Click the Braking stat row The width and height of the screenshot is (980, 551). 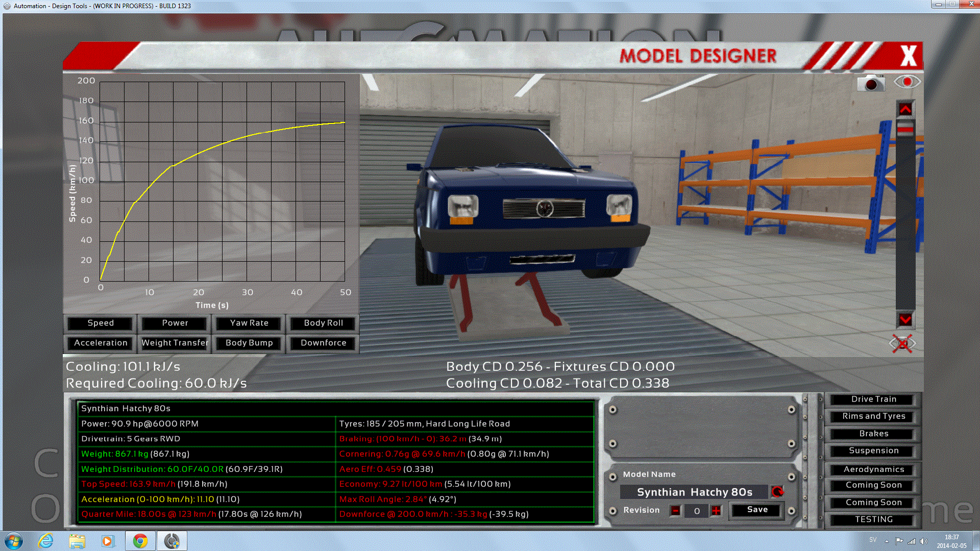465,439
